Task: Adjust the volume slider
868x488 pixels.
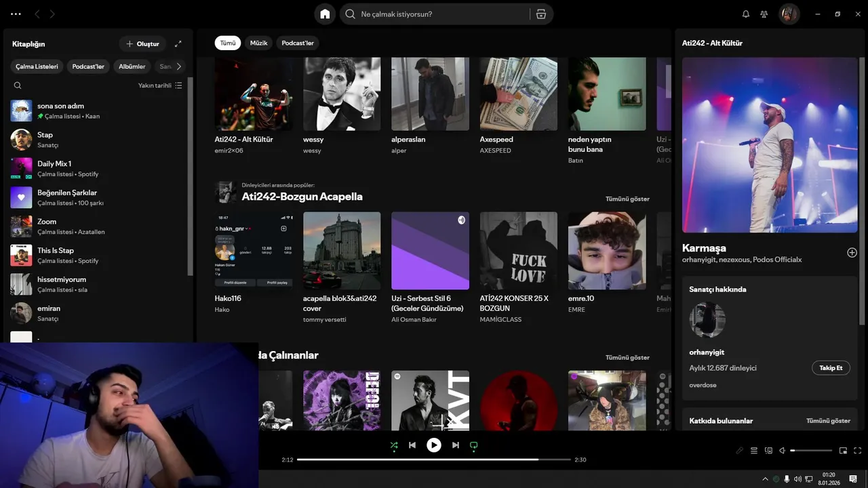Action: coord(811,451)
